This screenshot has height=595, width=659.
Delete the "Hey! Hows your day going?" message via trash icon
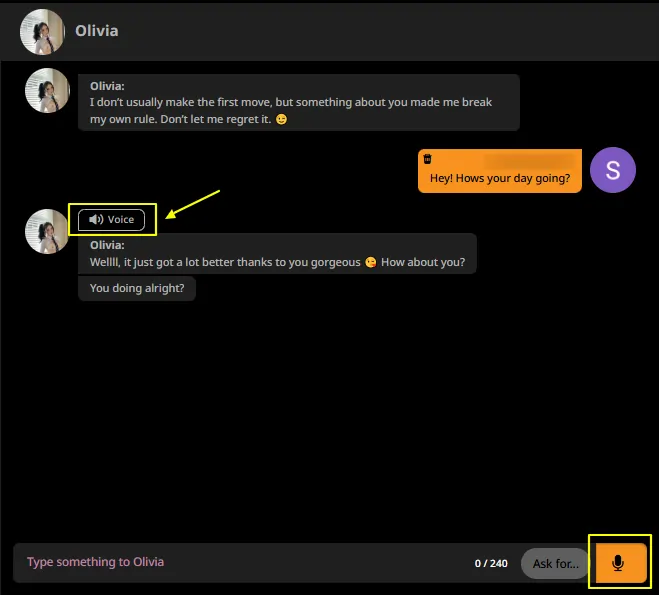427,159
